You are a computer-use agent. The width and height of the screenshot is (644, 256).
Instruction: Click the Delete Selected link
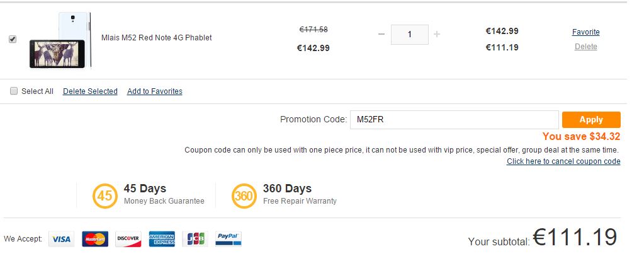click(x=90, y=91)
